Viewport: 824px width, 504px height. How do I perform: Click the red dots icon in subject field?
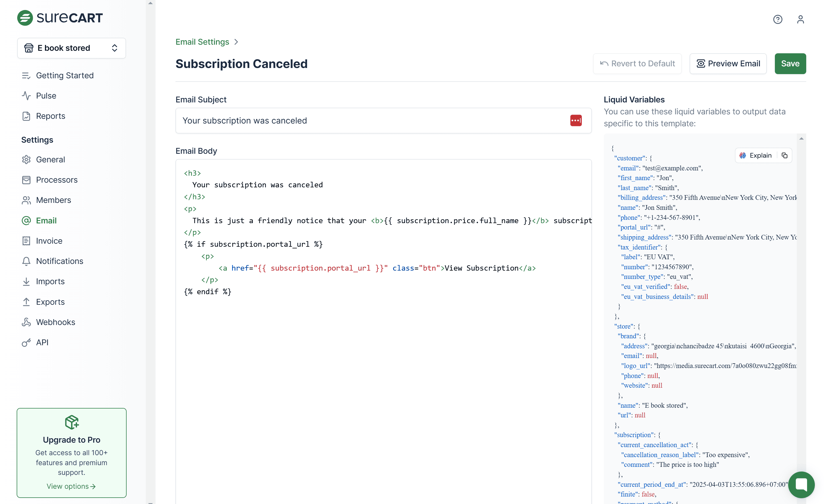pyautogui.click(x=576, y=120)
